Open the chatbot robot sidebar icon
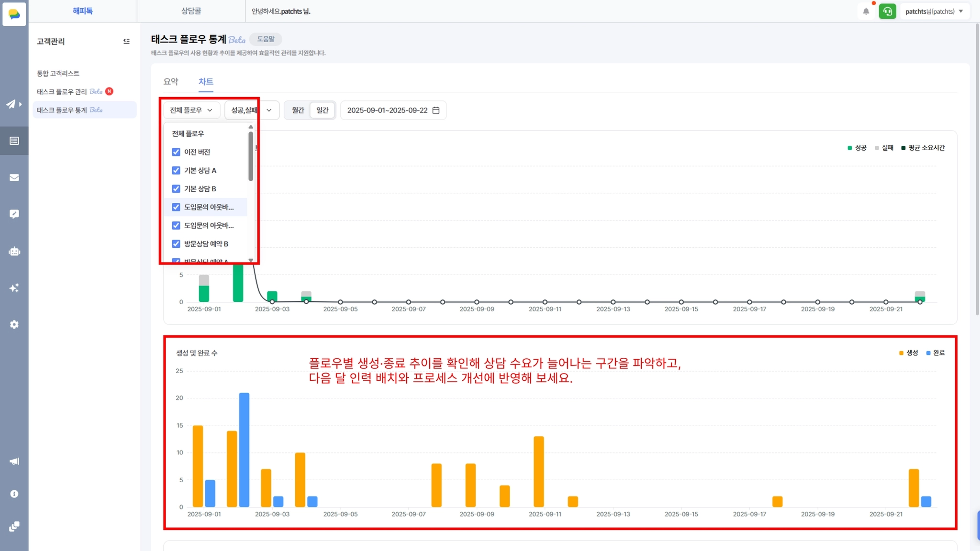This screenshot has width=980, height=551. tap(14, 252)
